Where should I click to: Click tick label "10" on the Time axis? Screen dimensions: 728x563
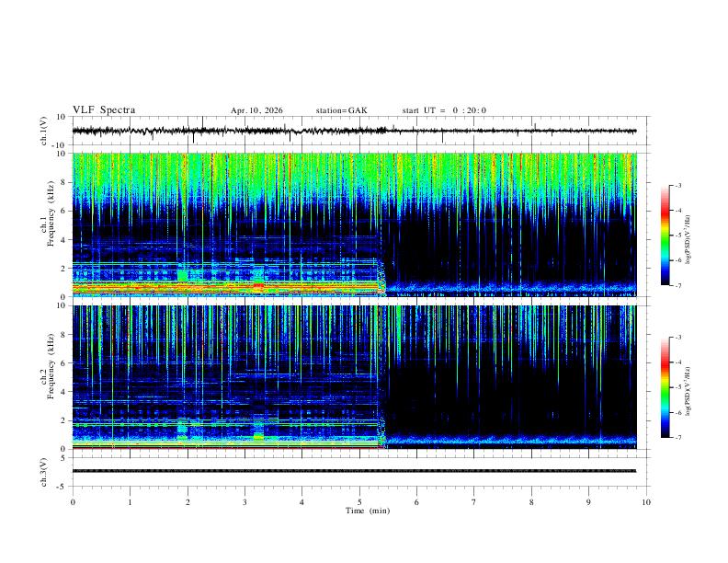point(646,502)
